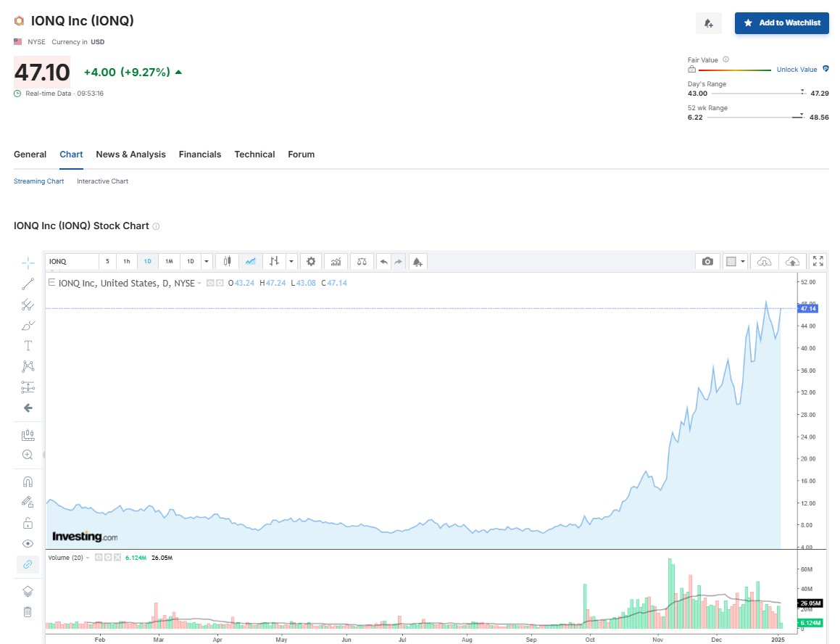
Task: Select the trend line drawing tool
Action: point(28,284)
